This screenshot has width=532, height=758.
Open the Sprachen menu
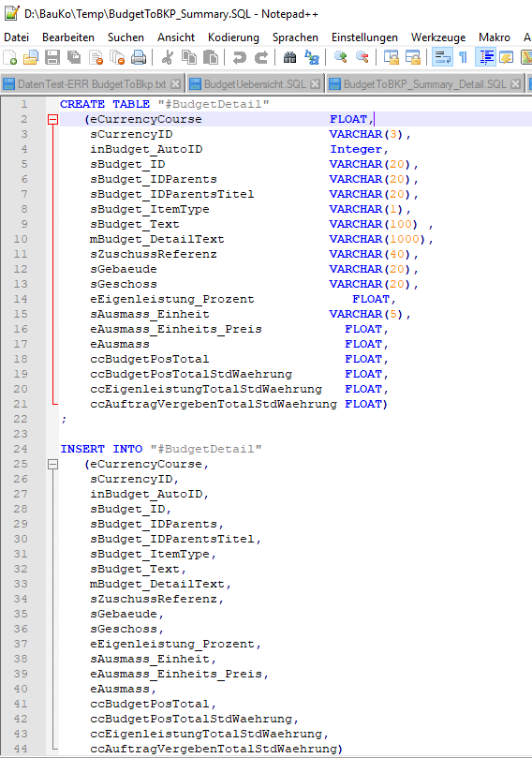(x=295, y=37)
